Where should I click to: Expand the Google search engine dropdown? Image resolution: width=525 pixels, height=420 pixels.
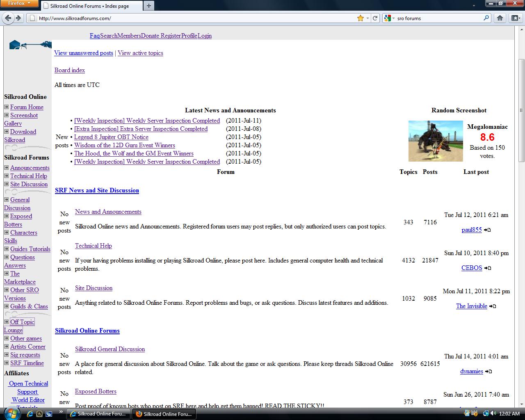coord(389,18)
